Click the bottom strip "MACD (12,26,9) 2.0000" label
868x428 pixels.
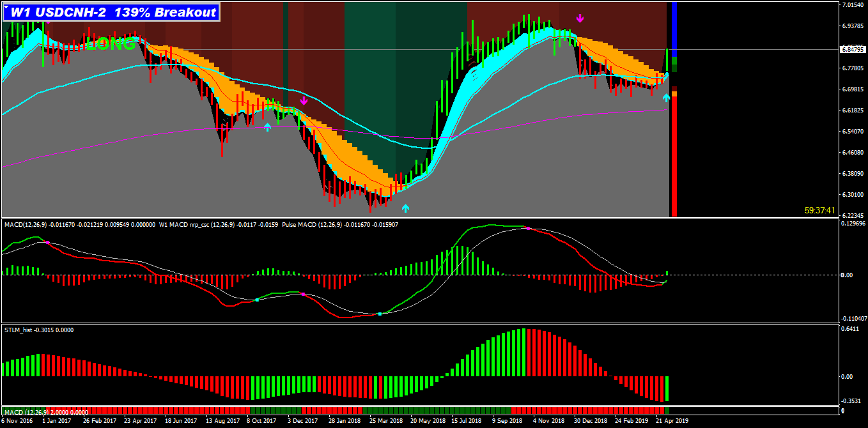coord(37,412)
